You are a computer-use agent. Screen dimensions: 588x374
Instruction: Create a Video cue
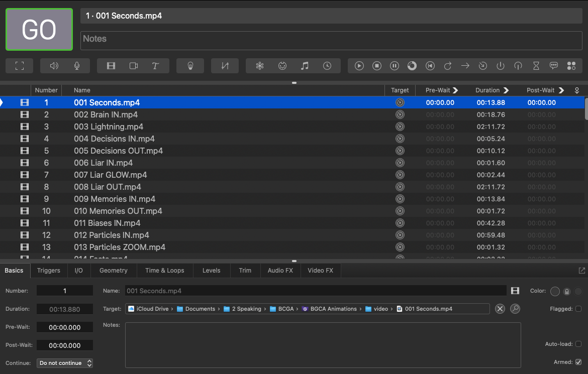pos(111,66)
